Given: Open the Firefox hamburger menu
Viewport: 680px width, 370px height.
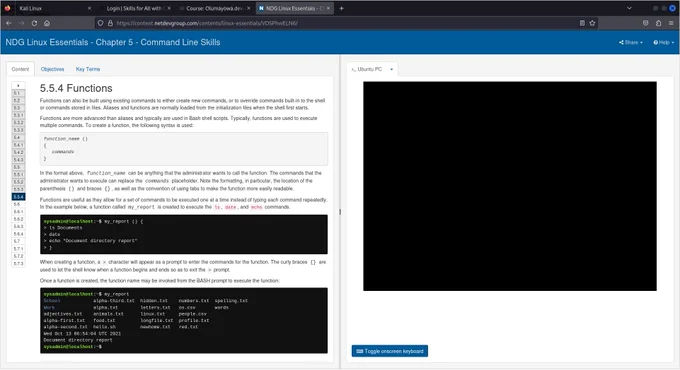Looking at the screenshot, I should [x=671, y=23].
